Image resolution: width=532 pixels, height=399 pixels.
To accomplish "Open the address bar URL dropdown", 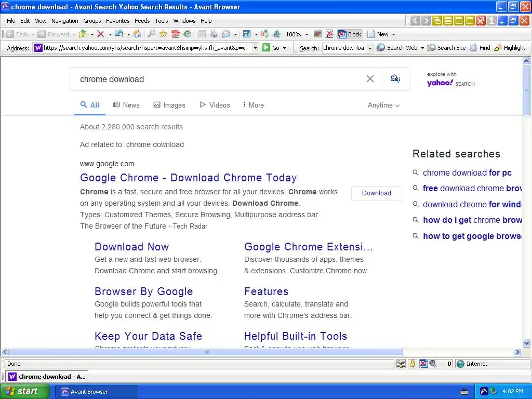I will 255,48.
